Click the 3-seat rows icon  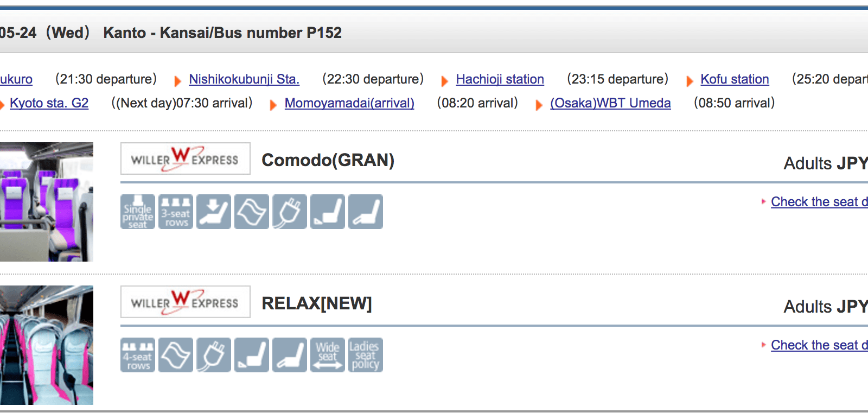click(176, 212)
